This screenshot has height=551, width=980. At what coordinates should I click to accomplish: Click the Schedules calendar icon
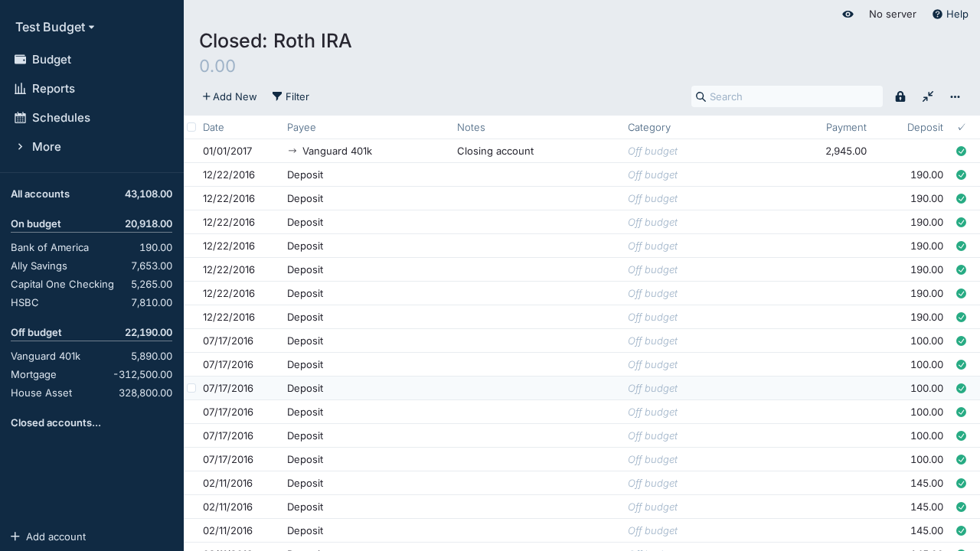tap(21, 118)
